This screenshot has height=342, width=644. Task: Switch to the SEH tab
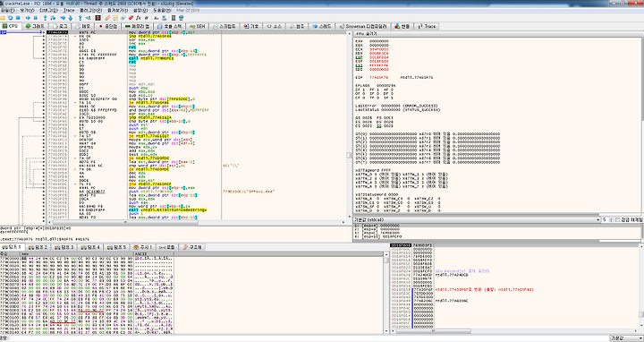point(197,26)
